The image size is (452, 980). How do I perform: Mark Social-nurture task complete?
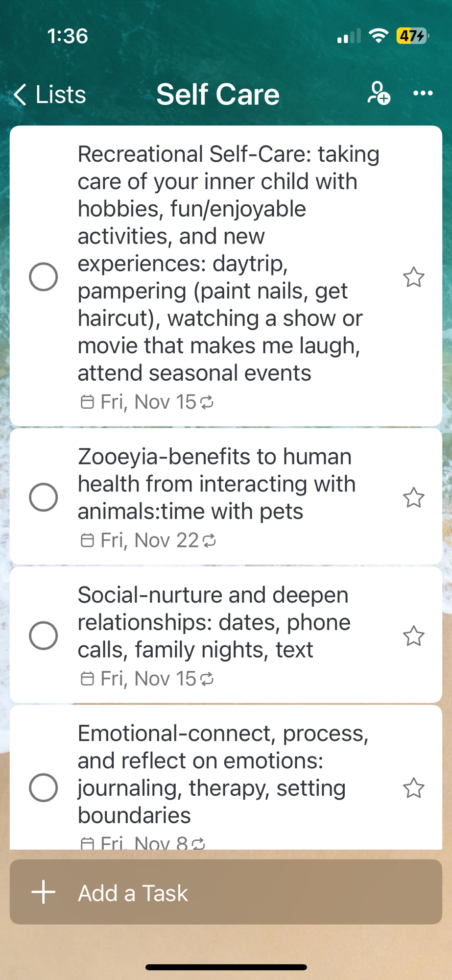(x=44, y=636)
